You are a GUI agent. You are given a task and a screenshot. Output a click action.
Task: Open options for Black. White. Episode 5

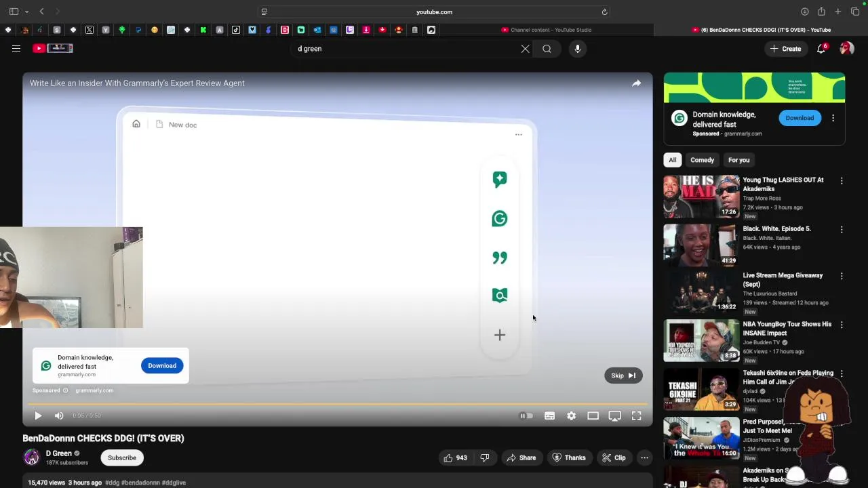point(842,230)
